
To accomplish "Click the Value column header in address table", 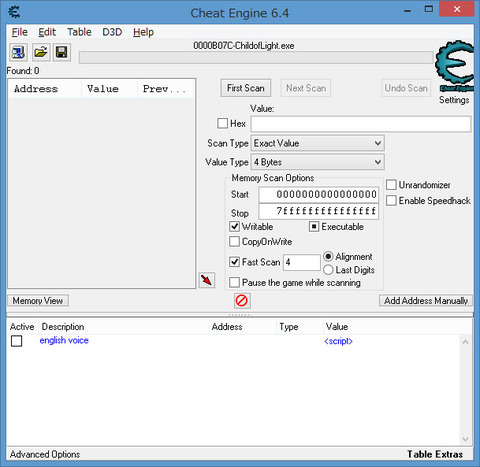I will (397, 327).
